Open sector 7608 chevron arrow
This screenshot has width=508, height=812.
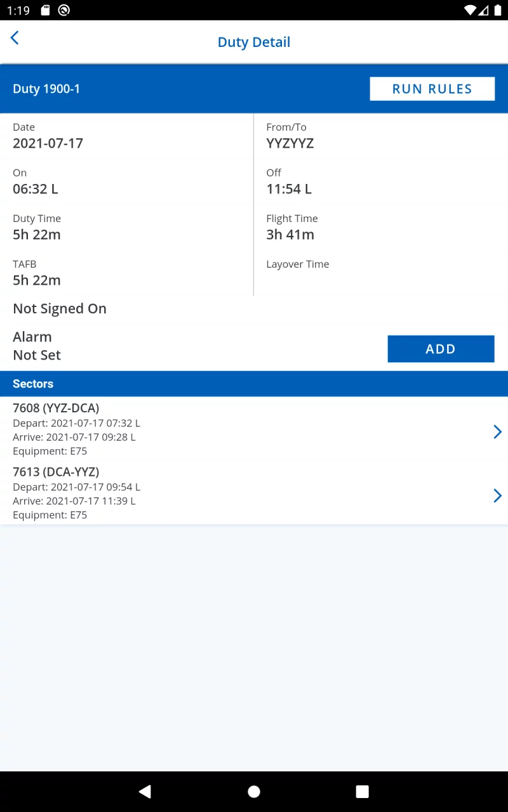[497, 432]
